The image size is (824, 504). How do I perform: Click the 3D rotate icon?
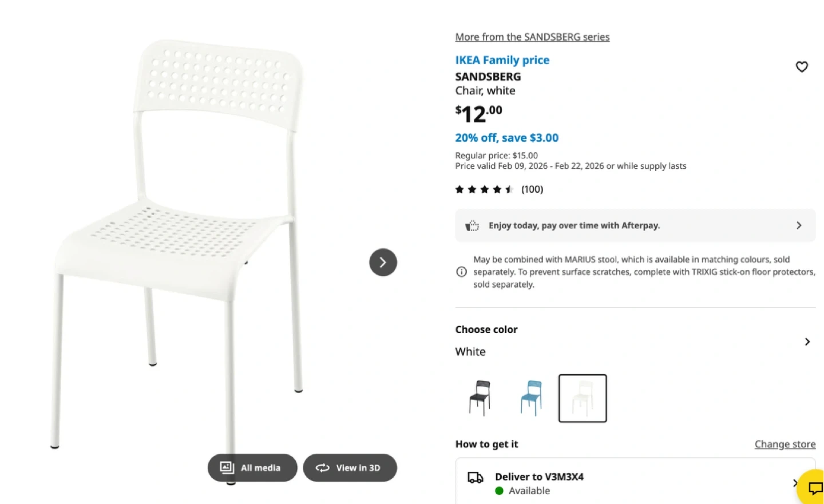coord(323,467)
